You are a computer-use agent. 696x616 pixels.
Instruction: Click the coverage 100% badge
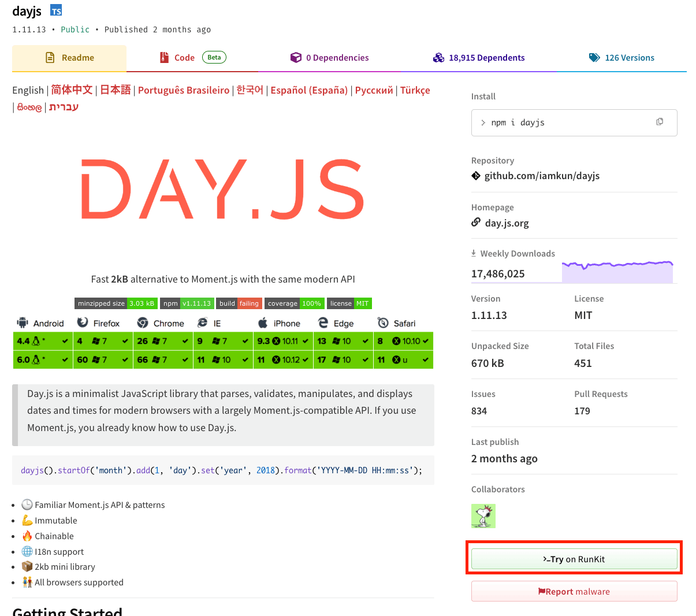point(295,303)
